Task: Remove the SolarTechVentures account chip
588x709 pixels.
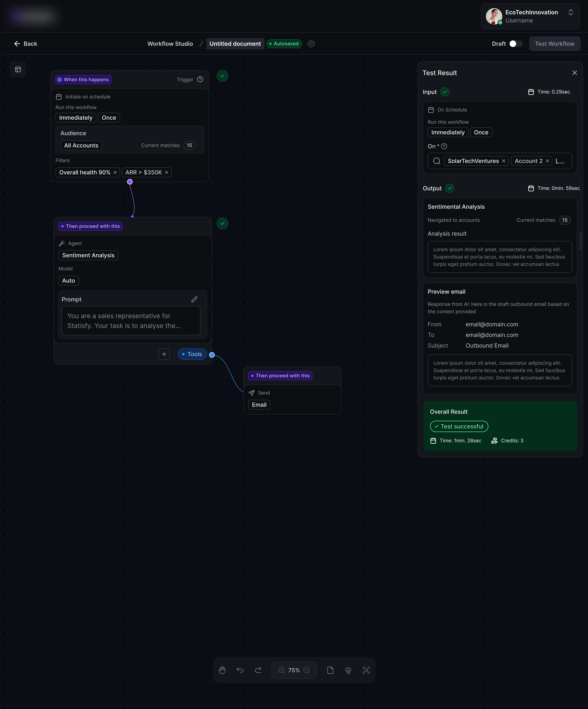Action: point(504,161)
